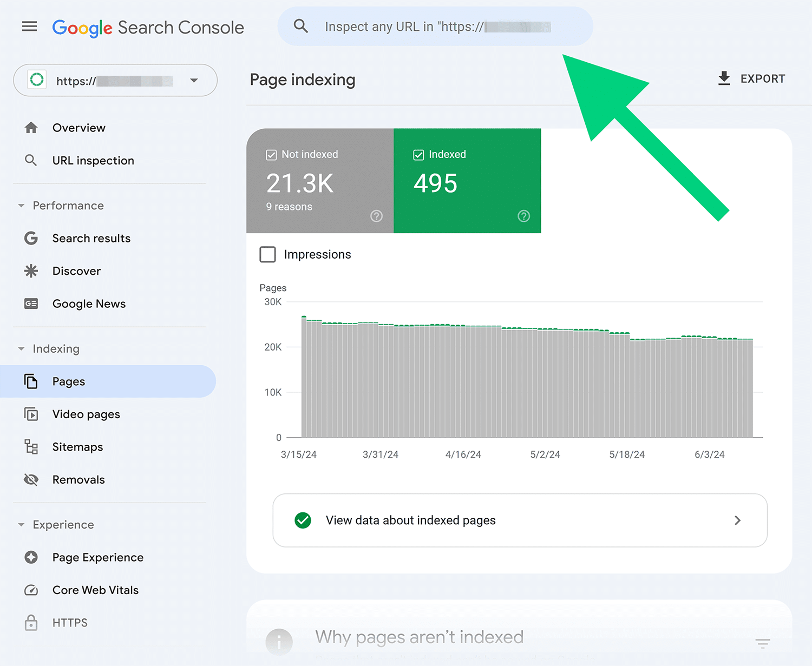Open the Pages menu item

click(108, 381)
